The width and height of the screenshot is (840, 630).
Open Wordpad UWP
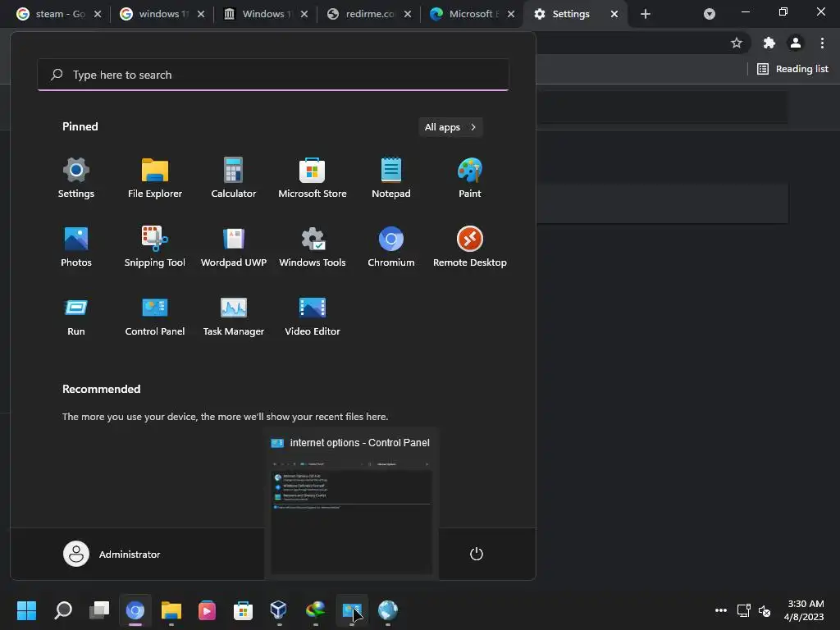(x=234, y=246)
